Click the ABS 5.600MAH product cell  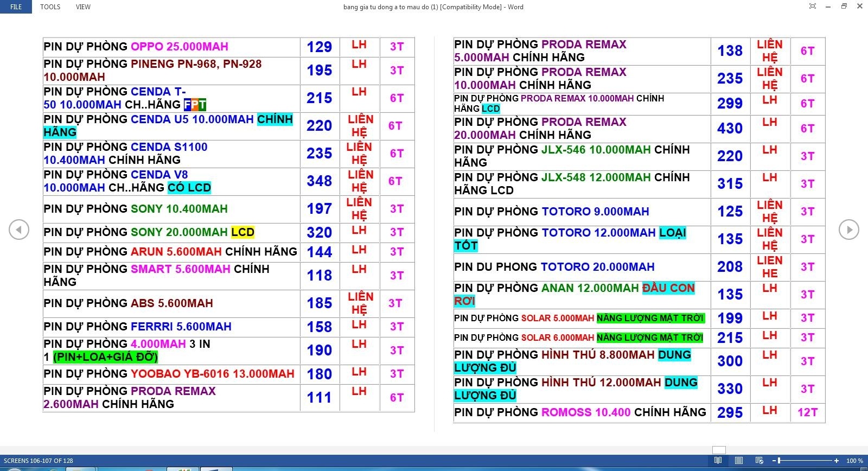point(171,303)
